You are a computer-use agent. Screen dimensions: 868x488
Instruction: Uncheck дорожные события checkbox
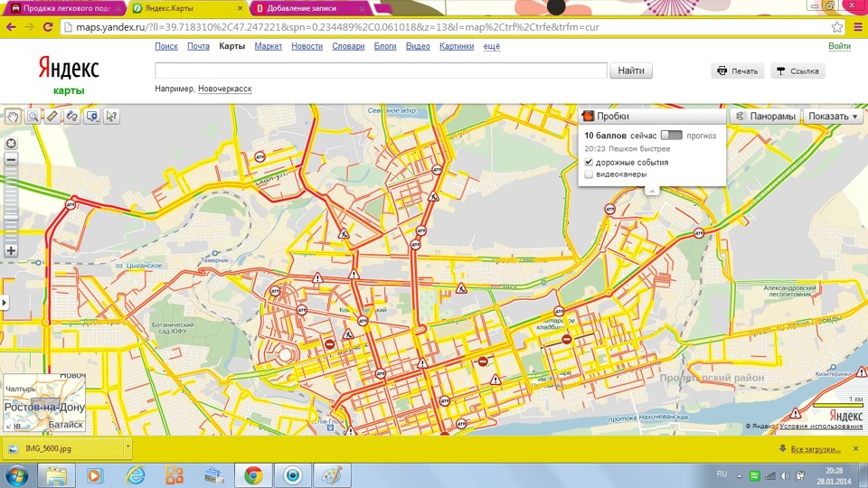589,162
